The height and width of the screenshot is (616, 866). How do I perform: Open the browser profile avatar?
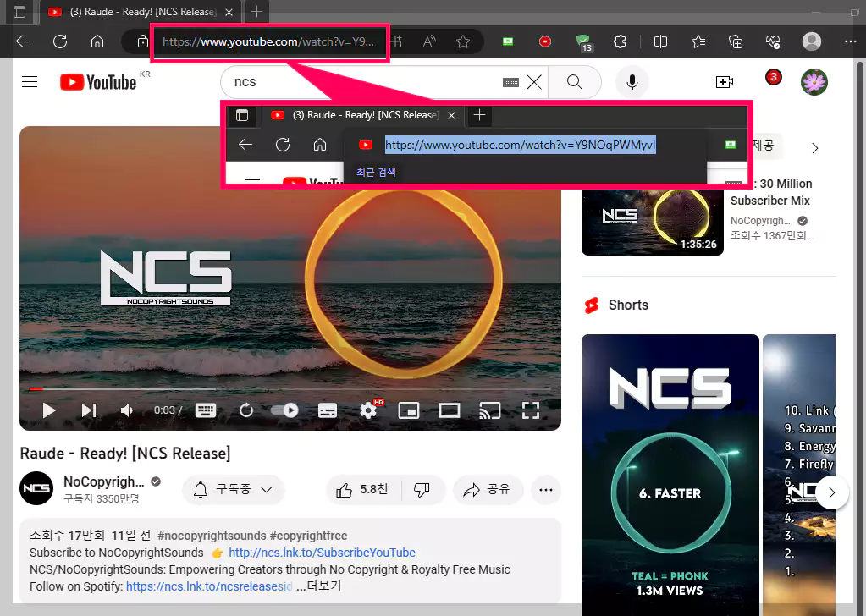click(x=811, y=41)
